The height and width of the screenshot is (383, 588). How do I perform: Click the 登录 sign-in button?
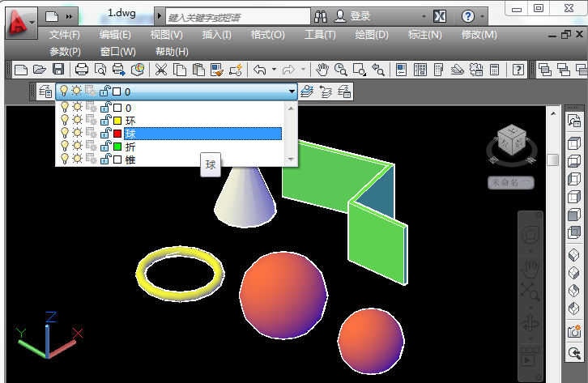(352, 16)
